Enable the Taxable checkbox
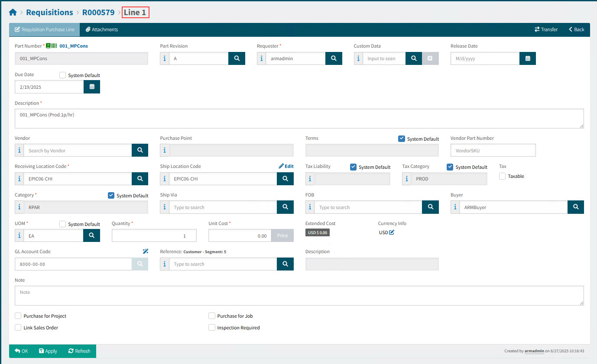This screenshot has width=597, height=364. (503, 176)
